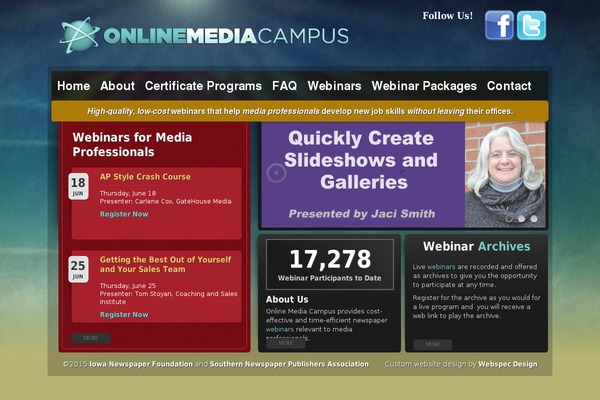Click the Webinars for Media Professionals heading
The width and height of the screenshot is (600, 400).
(132, 144)
